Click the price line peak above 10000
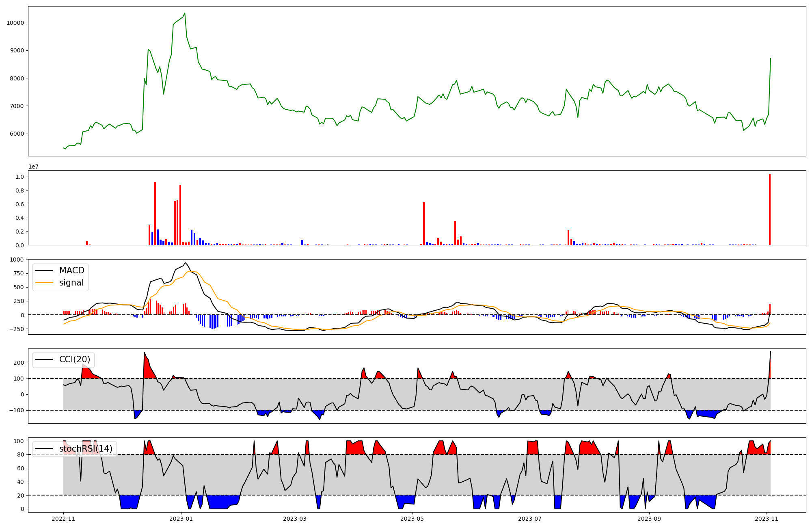812x528 pixels. pos(185,13)
